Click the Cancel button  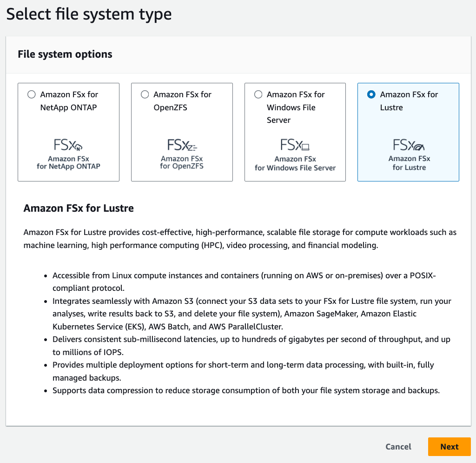tap(398, 446)
